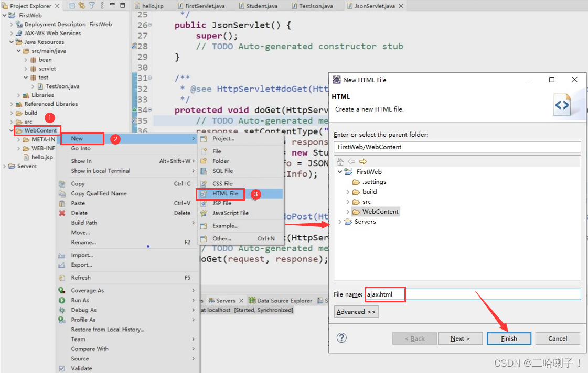Click the Refresh icon in context menu

(x=62, y=278)
